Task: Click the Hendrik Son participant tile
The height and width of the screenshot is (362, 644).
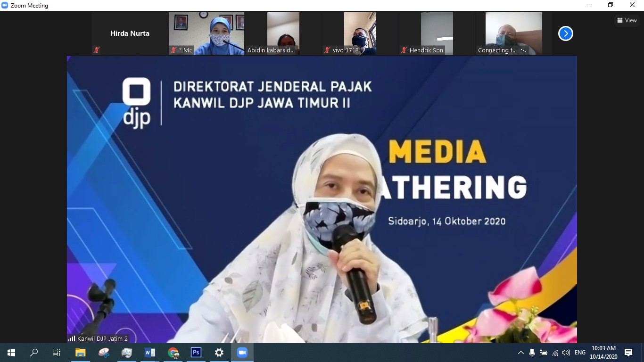Action: point(437,33)
